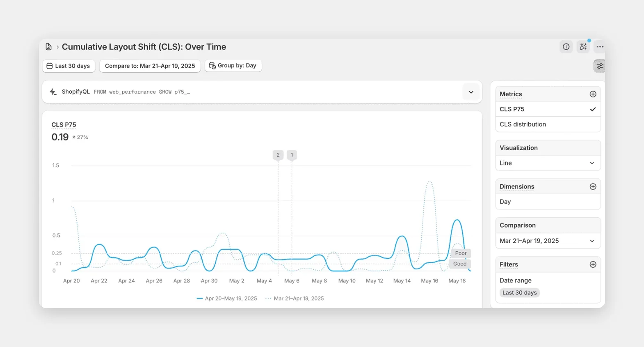Open the three-dot more actions menu
The width and height of the screenshot is (644, 347).
point(600,47)
